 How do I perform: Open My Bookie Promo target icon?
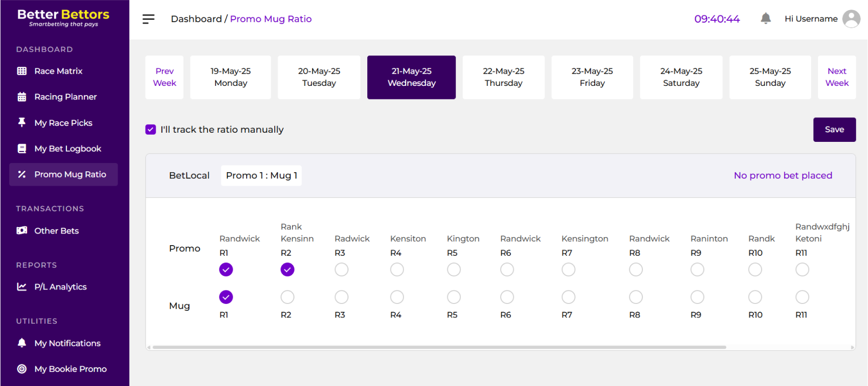(22, 369)
